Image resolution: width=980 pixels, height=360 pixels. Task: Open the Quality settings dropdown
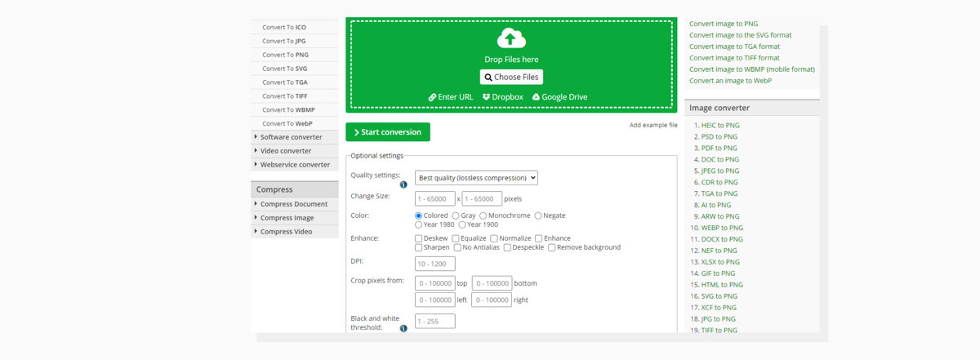(x=476, y=177)
